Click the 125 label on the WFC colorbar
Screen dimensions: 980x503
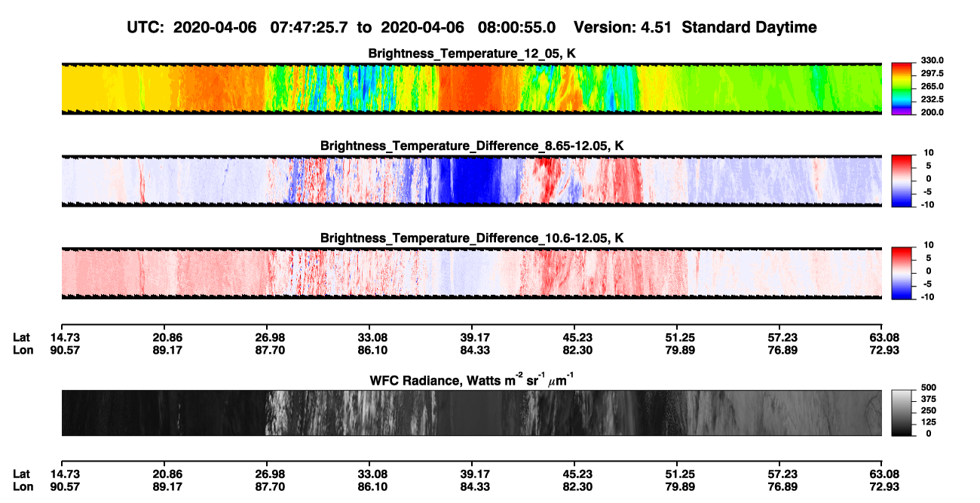click(x=928, y=422)
